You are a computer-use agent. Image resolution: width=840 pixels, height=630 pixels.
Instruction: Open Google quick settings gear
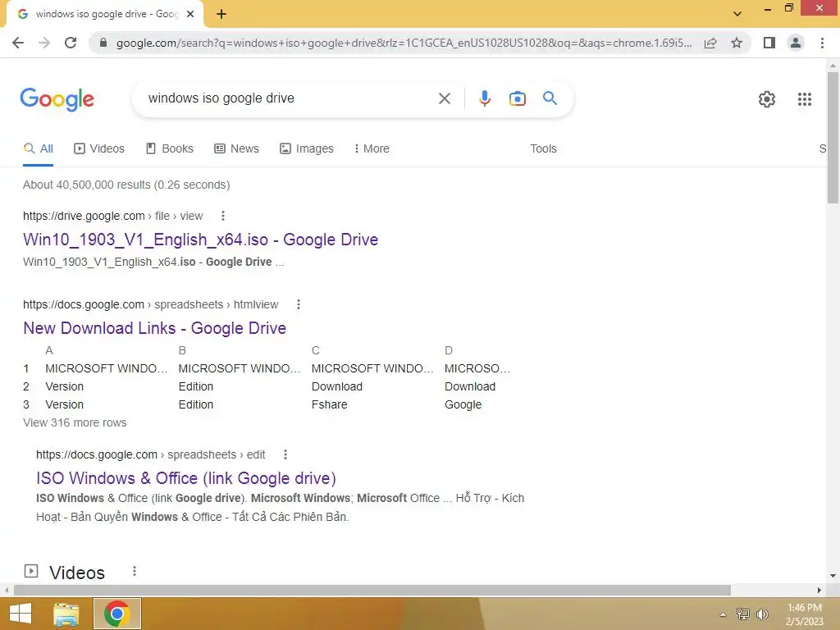point(767,99)
